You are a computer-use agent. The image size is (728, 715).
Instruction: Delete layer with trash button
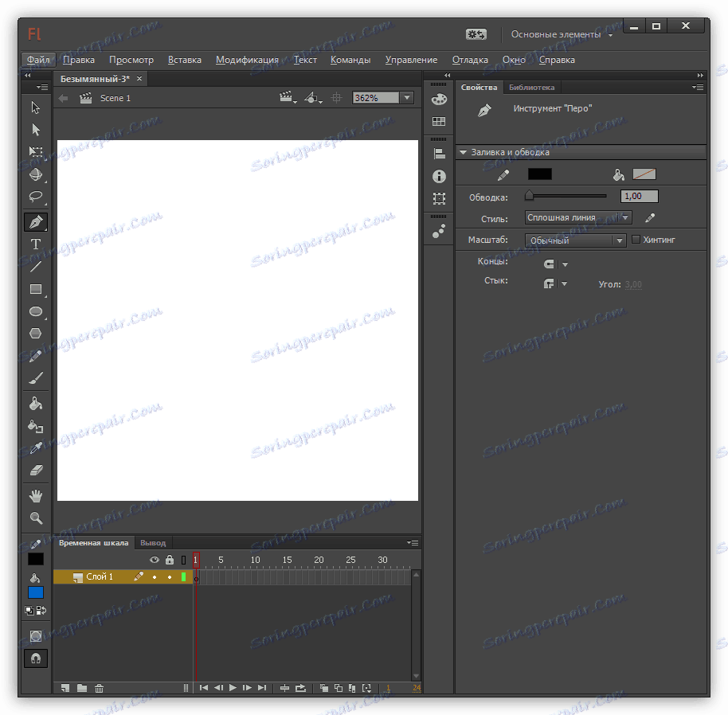point(99,688)
